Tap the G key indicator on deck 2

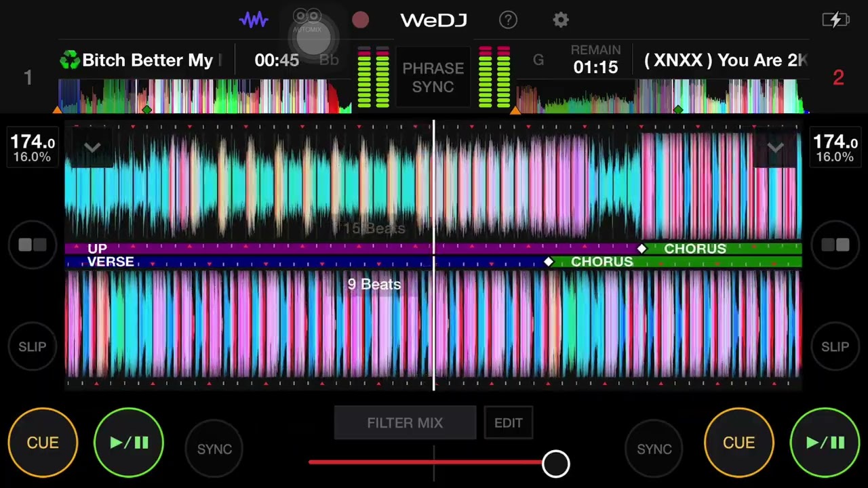(538, 60)
